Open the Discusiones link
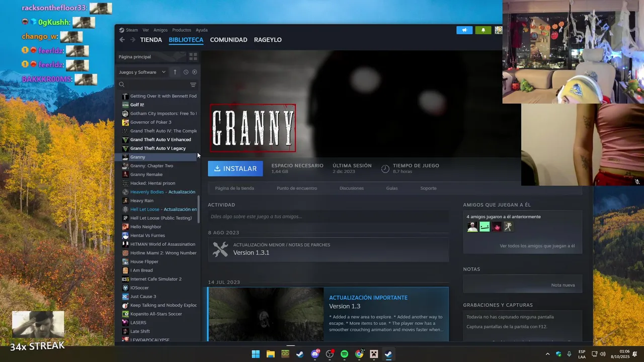The image size is (644, 362). click(x=352, y=188)
